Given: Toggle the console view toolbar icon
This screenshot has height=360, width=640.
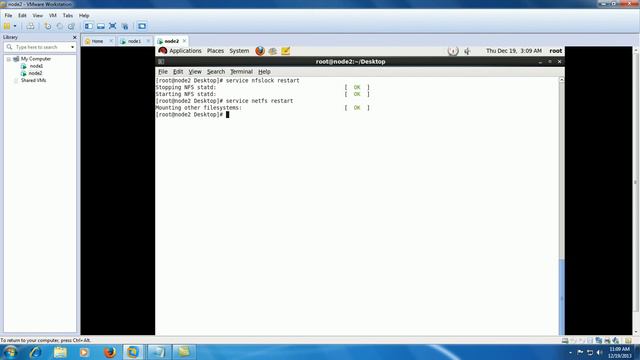Looking at the screenshot, I should tap(142, 26).
